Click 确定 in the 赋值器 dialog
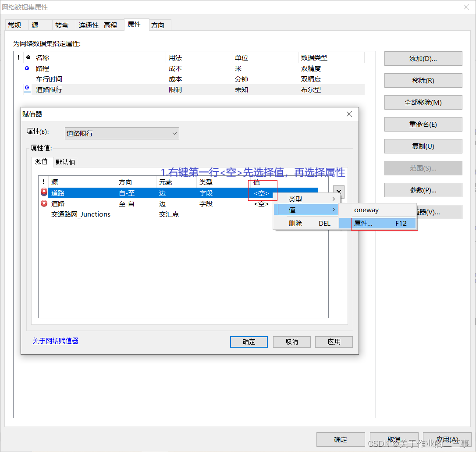Screen dimensions: 476x452 [249, 342]
